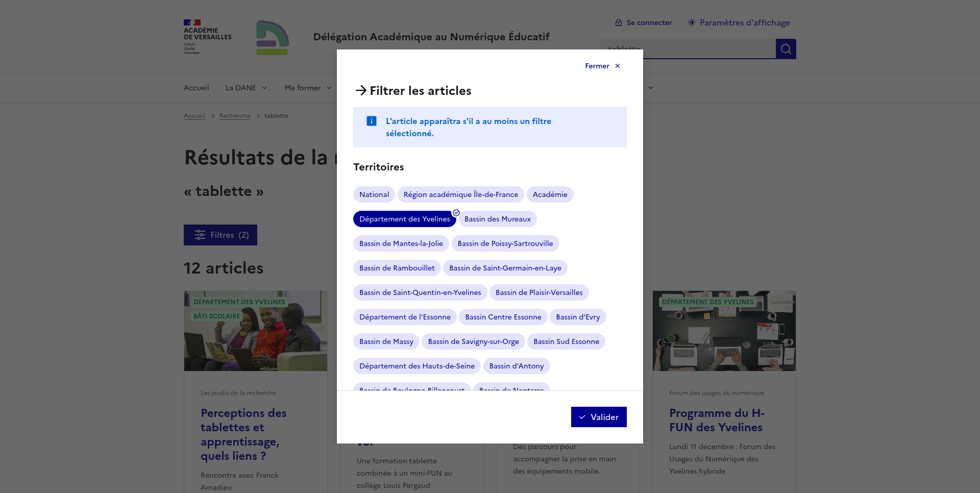Confirm the filters with Valider
980x493 pixels.
598,417
